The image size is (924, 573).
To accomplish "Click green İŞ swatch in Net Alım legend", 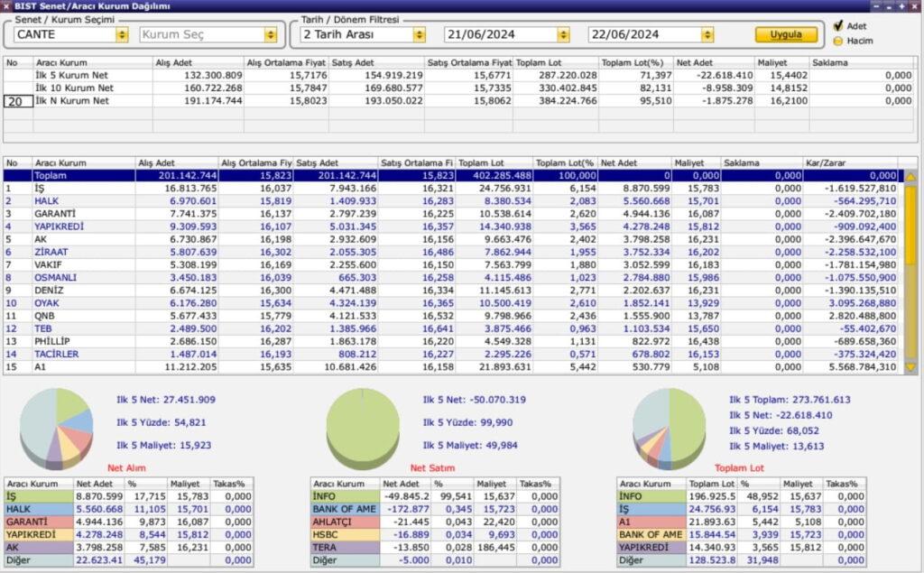I will pos(39,497).
